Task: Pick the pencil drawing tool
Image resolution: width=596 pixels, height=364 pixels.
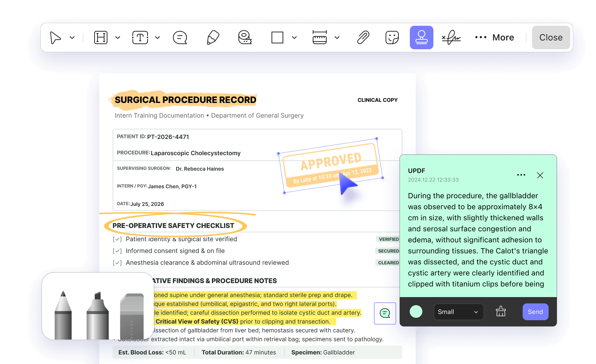Action: coord(213,38)
